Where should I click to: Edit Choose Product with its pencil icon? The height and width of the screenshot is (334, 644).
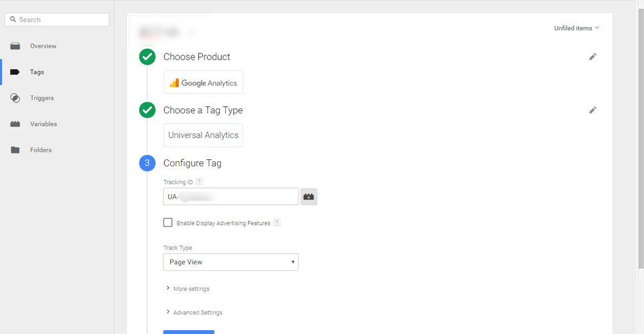coord(592,57)
